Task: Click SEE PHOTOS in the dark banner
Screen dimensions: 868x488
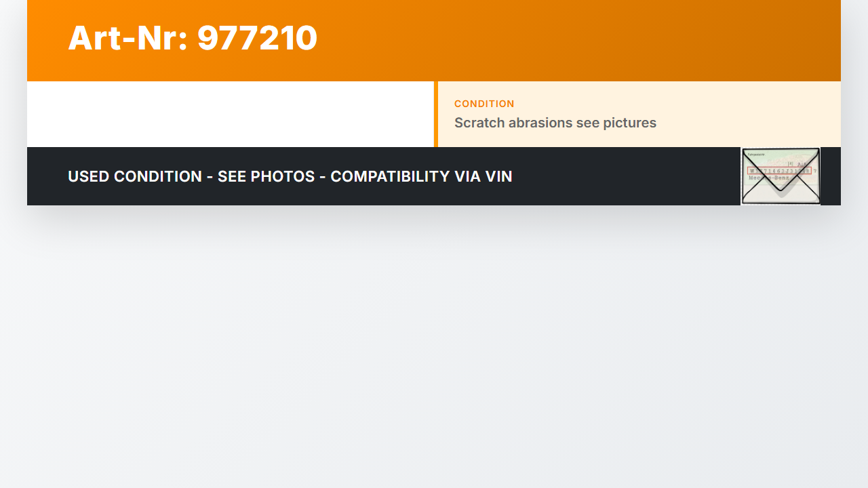Action: click(x=267, y=176)
